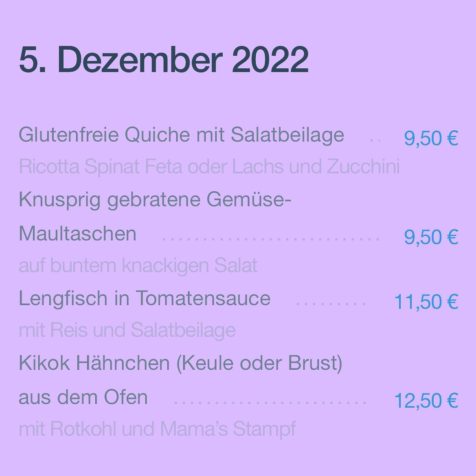Screen dimensions: 476x476
Task: Click the dotted leader after aus dem Ofen
Action: (270, 403)
